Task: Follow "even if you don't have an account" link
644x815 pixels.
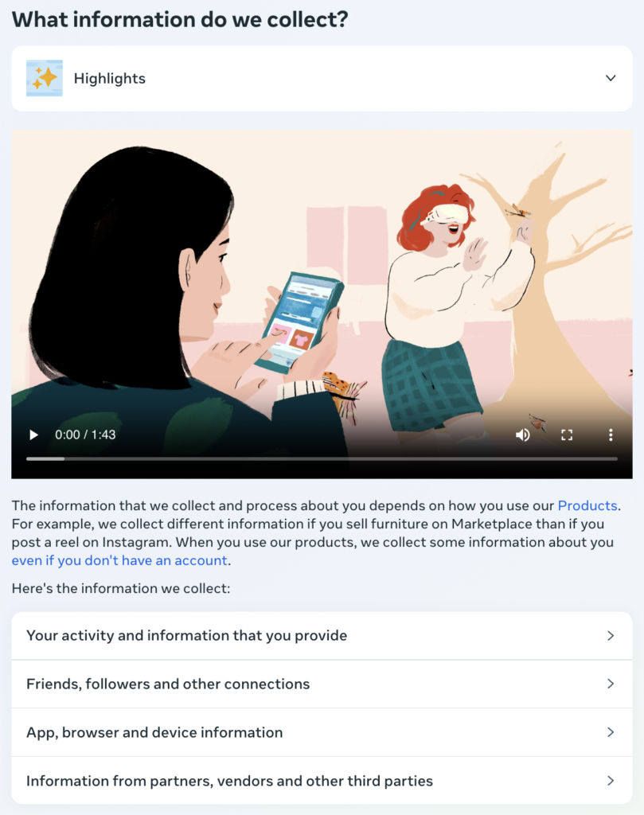Action: point(119,560)
